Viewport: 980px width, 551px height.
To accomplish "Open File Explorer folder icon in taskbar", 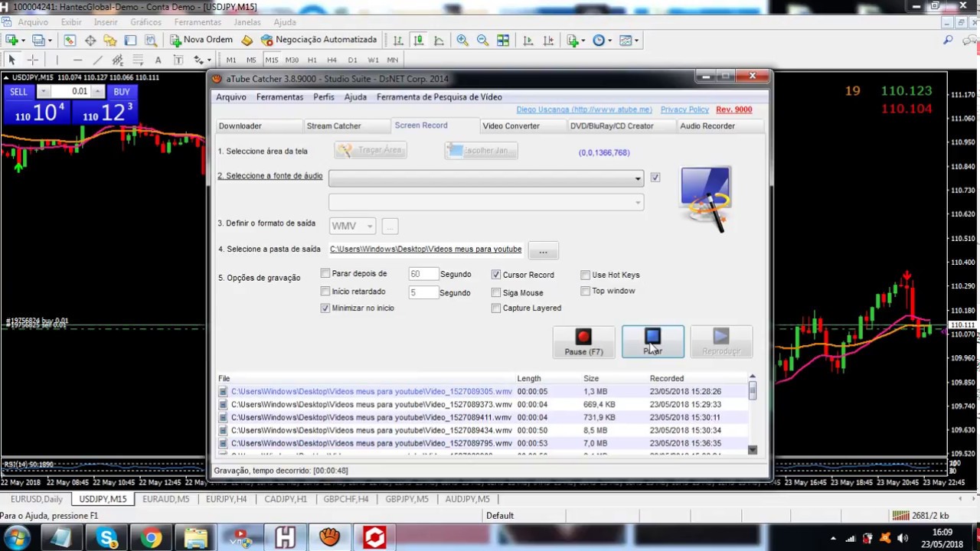I will tap(195, 538).
